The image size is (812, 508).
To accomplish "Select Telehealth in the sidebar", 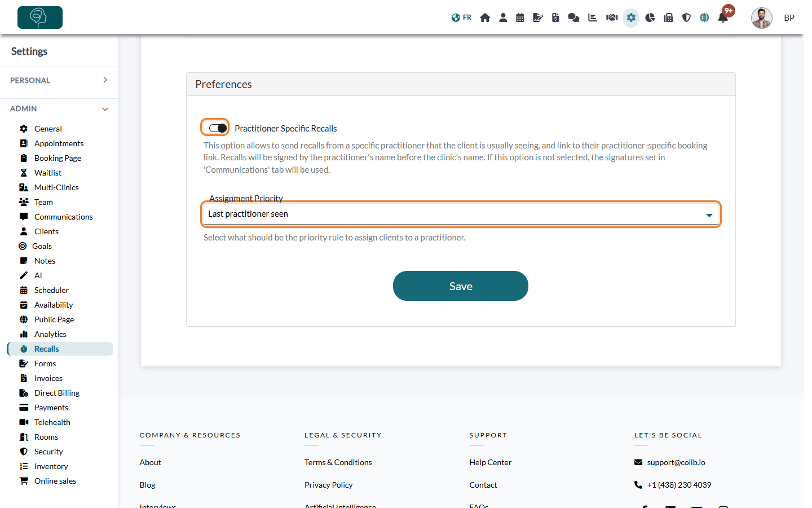I will [52, 422].
